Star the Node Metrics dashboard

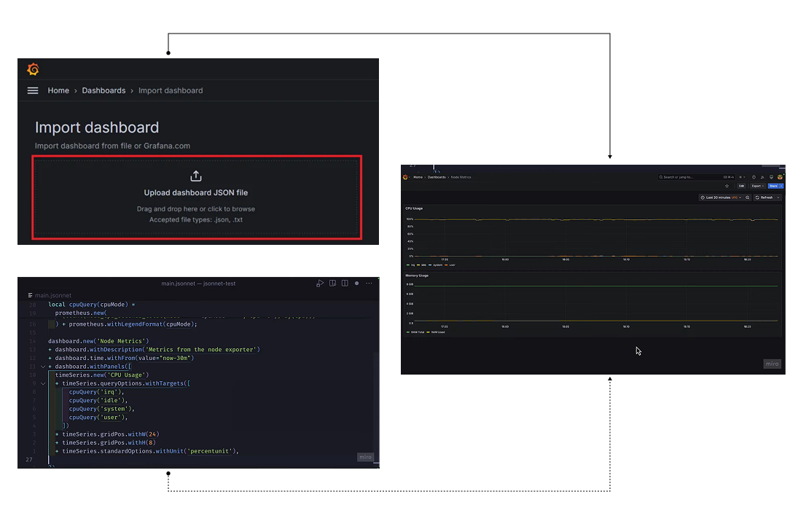pyautogui.click(x=727, y=186)
